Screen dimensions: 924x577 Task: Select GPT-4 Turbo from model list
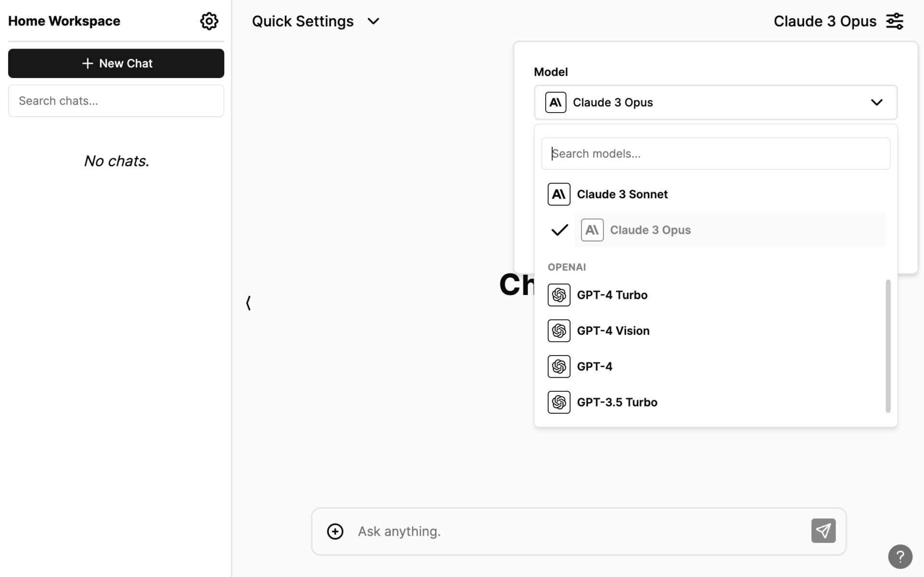[x=612, y=295]
